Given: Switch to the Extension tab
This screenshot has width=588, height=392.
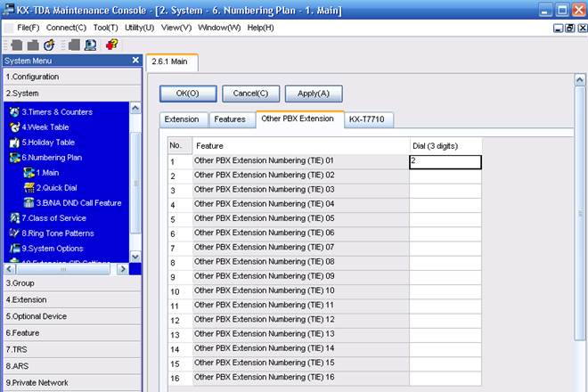Looking at the screenshot, I should 182,119.
